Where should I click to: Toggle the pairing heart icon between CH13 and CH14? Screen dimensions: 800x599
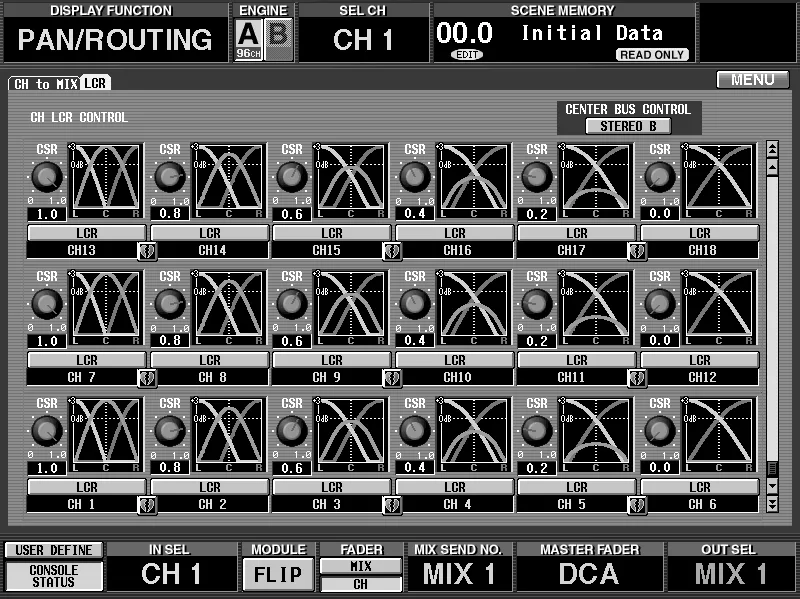click(x=147, y=251)
